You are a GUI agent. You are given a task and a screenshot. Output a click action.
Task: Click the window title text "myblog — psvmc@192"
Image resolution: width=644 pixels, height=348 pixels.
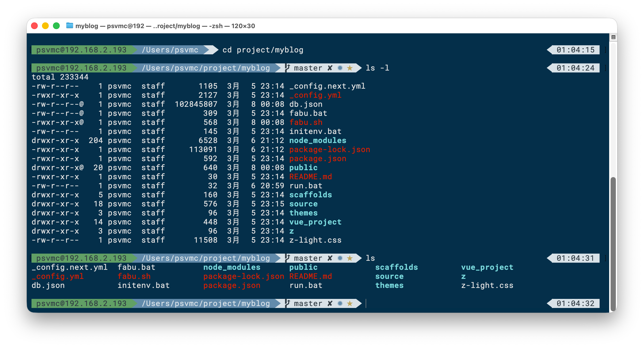tap(110, 26)
